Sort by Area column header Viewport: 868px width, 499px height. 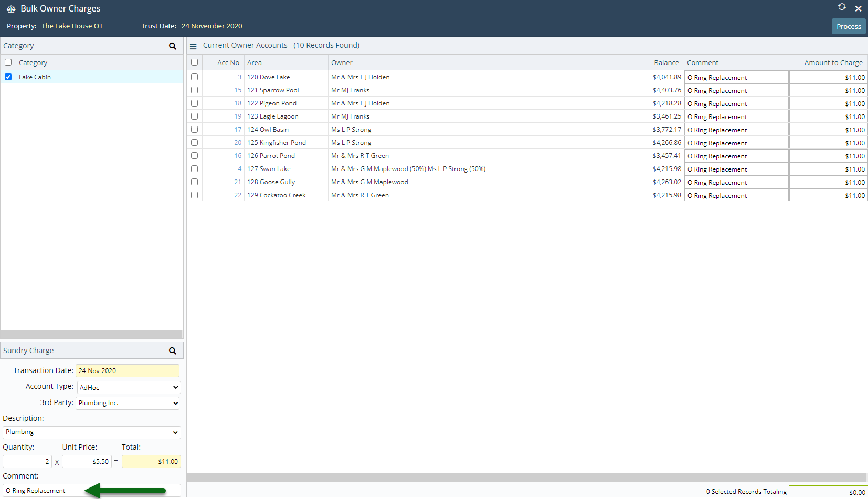coord(255,62)
